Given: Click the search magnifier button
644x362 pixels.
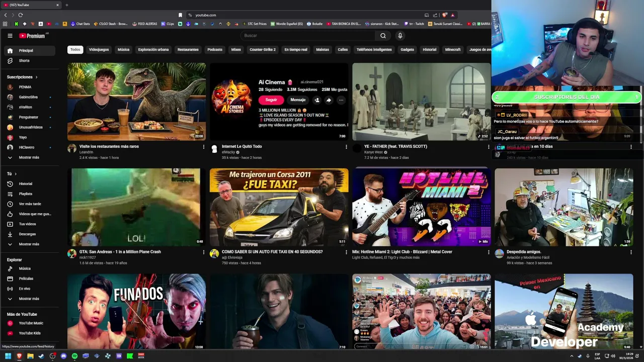Looking at the screenshot, I should pos(383,36).
